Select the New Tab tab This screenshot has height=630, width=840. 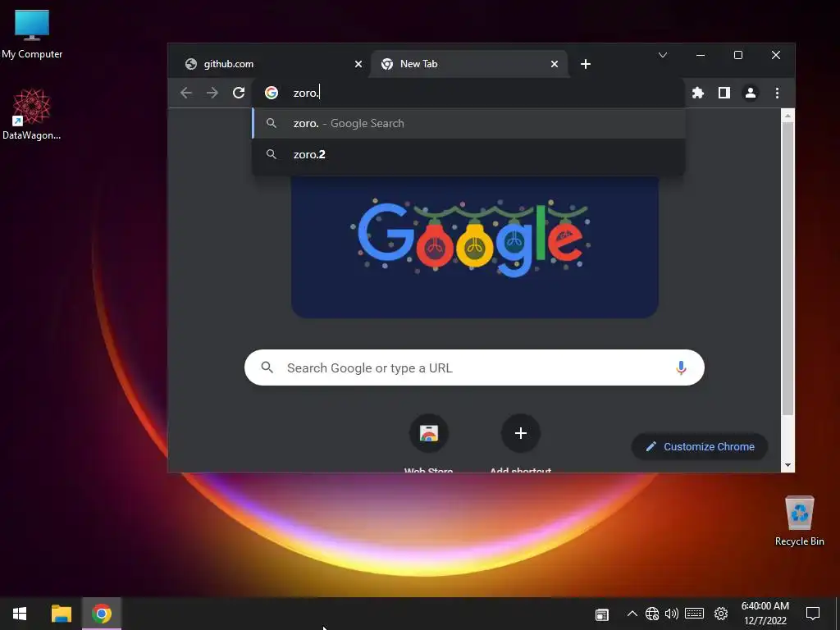(x=468, y=64)
